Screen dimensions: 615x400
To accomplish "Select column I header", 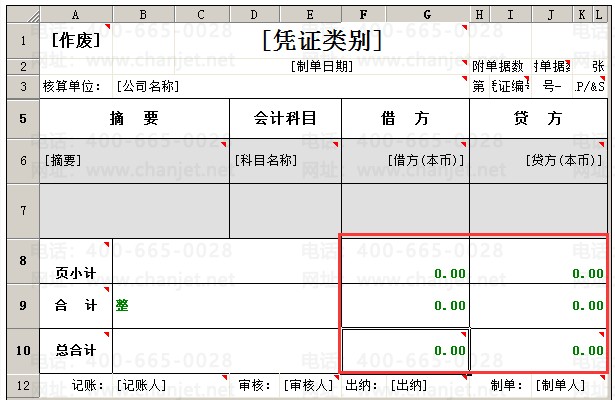I will [x=511, y=15].
